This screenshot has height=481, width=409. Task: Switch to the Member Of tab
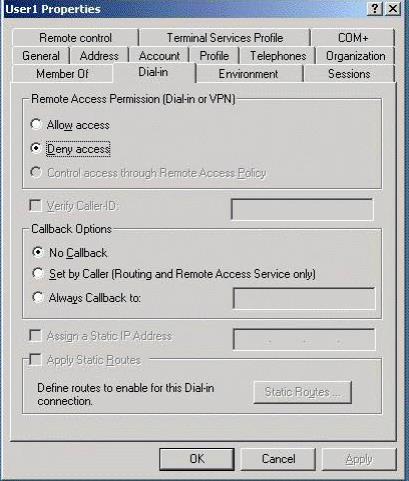(x=62, y=74)
